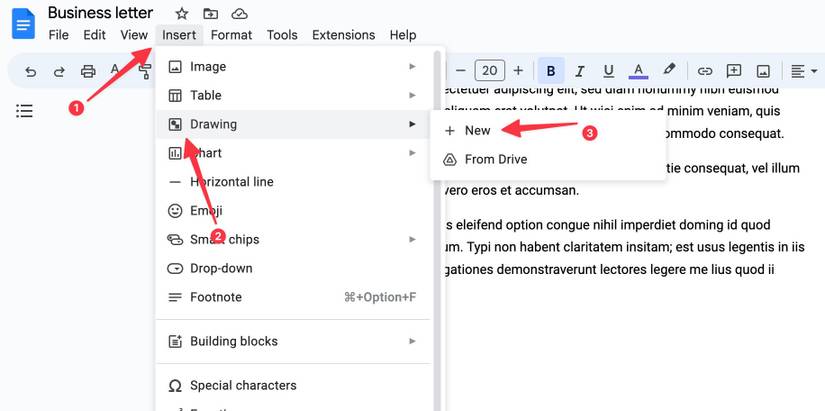Click the Chart bar icon

coord(175,153)
